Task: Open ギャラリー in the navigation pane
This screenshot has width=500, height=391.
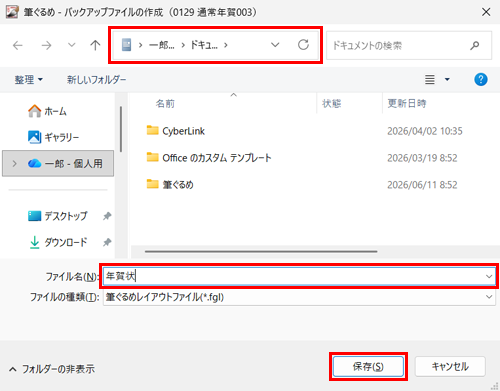Action: [53, 137]
